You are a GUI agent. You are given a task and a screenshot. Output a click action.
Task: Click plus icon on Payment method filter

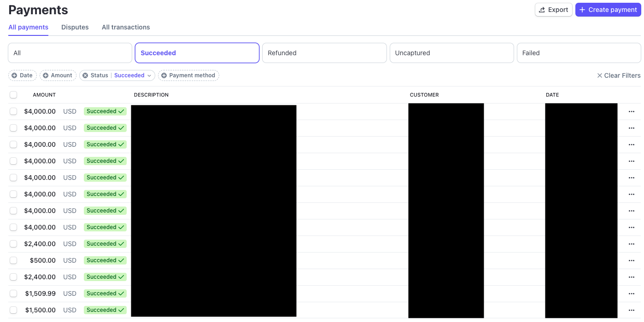point(164,75)
